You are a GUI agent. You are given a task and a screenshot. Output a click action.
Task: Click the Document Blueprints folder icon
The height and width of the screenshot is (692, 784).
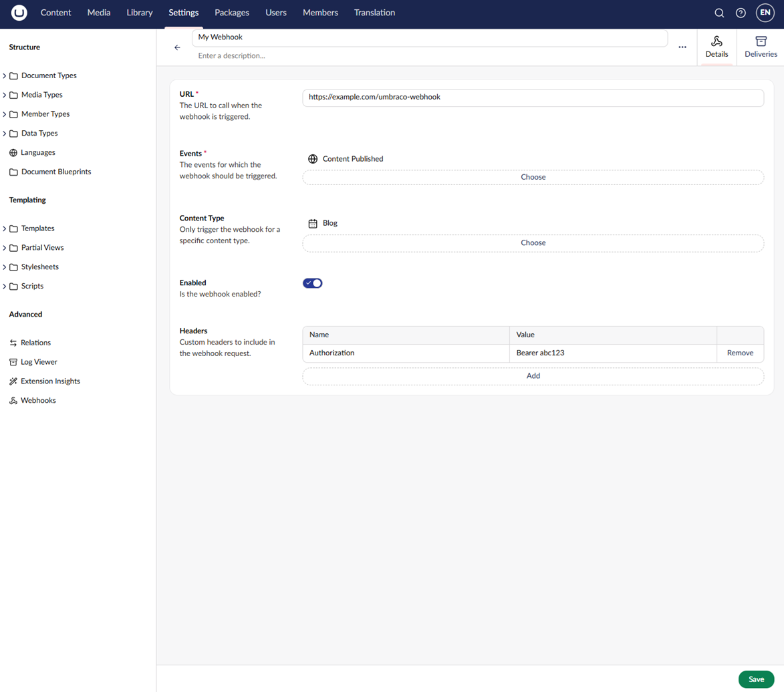13,172
